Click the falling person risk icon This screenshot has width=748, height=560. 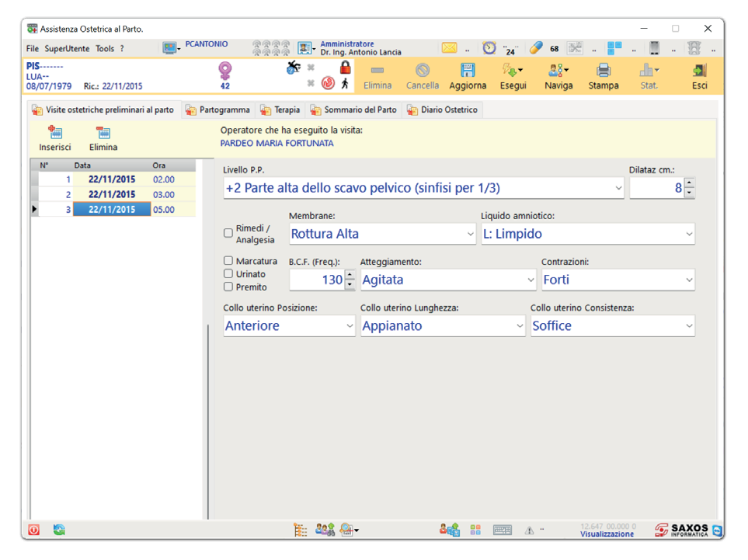293,68
